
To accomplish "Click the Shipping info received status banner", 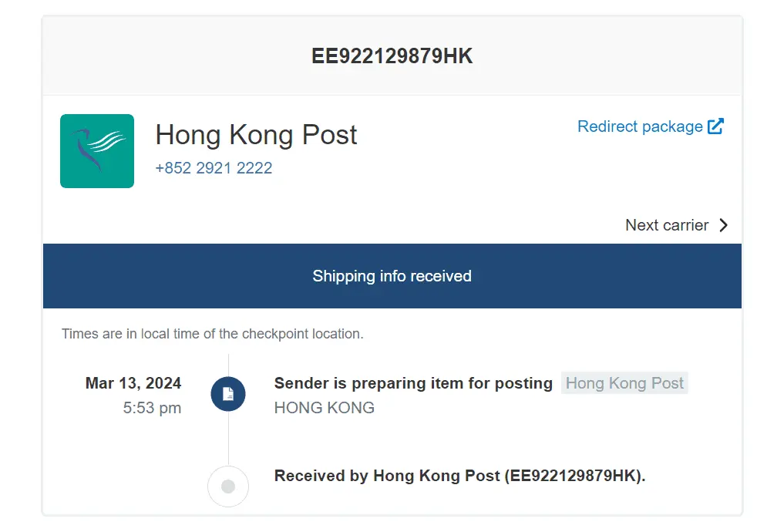I will click(x=392, y=276).
